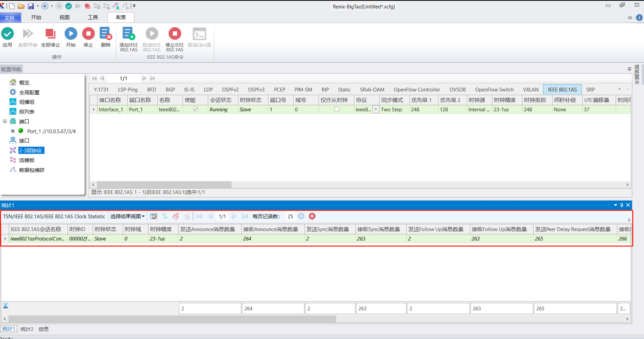Switch to the 信息 bottom tab
Viewport: 644px width, 339px height.
pos(44,329)
